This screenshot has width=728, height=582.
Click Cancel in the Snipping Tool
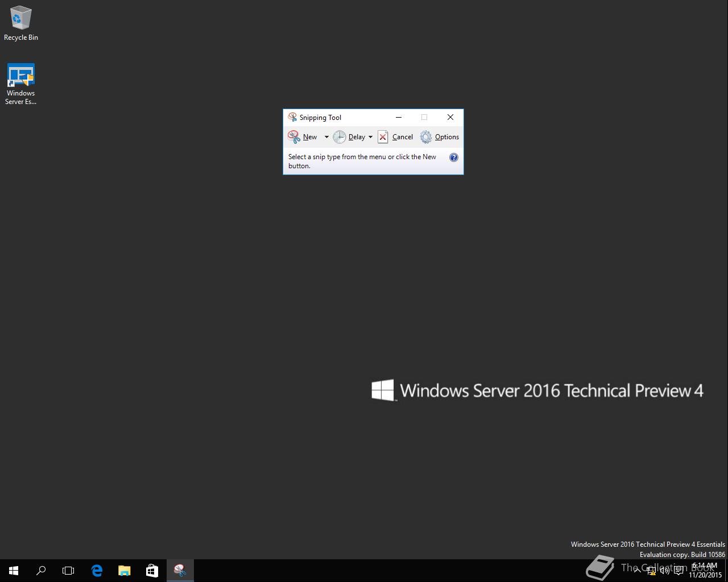coord(396,137)
